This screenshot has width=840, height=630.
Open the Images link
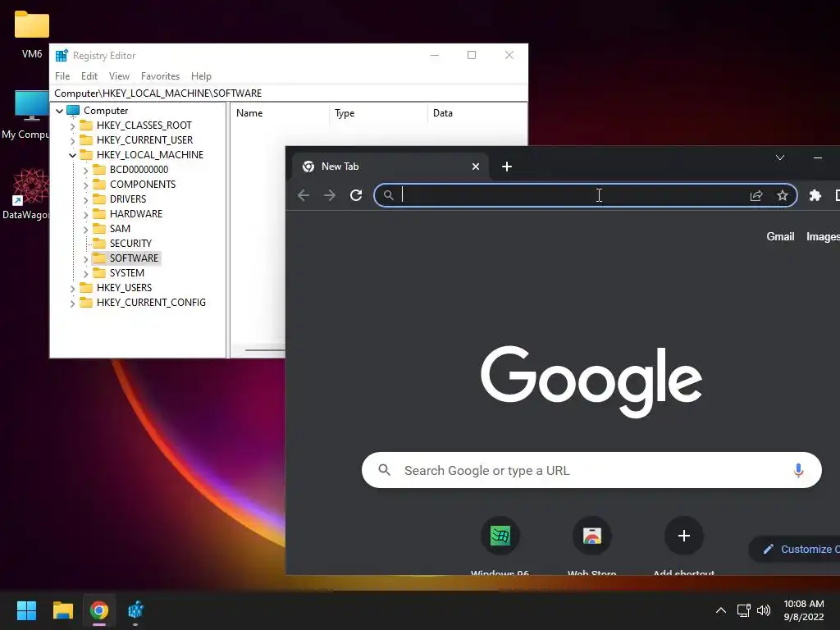[823, 236]
